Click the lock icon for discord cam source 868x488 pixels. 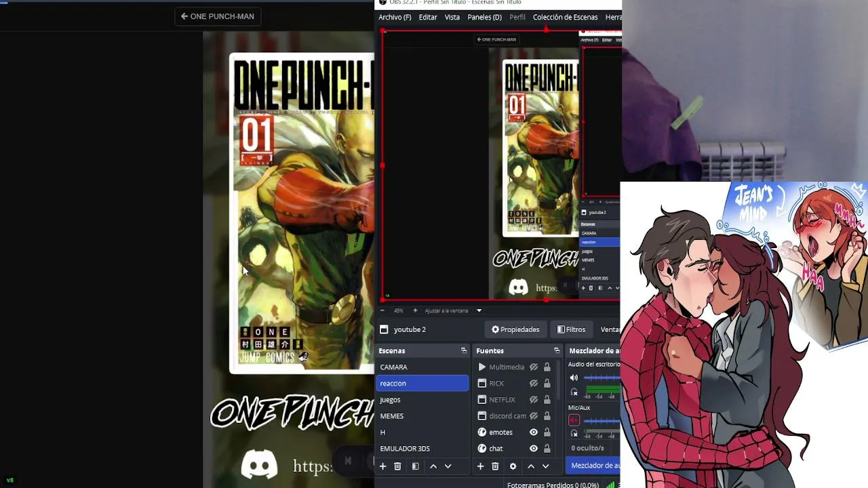tap(547, 415)
